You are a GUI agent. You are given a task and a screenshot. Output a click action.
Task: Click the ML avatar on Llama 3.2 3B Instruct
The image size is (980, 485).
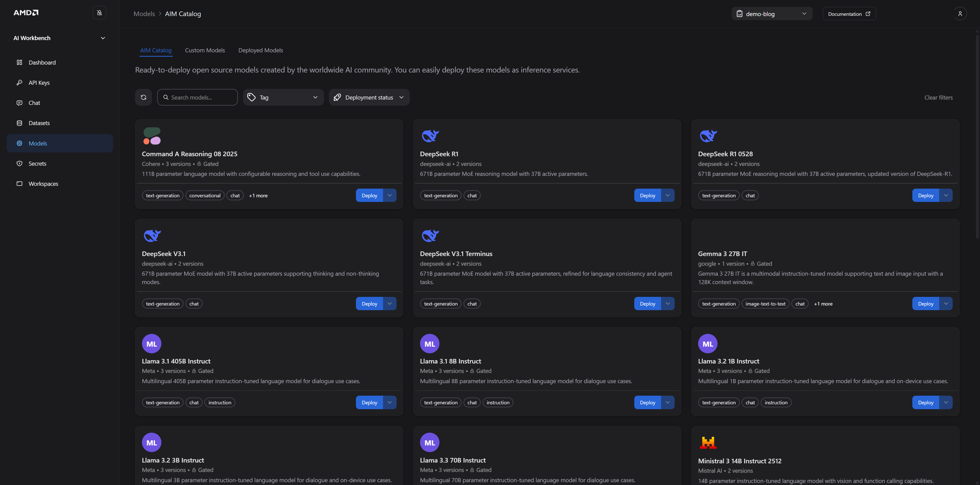[x=151, y=442]
